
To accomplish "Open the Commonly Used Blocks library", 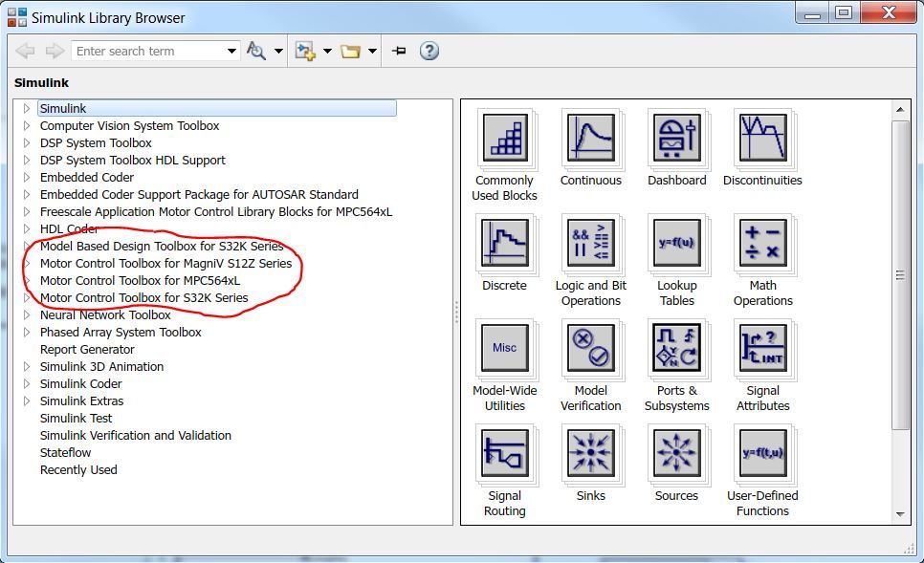I will [505, 138].
